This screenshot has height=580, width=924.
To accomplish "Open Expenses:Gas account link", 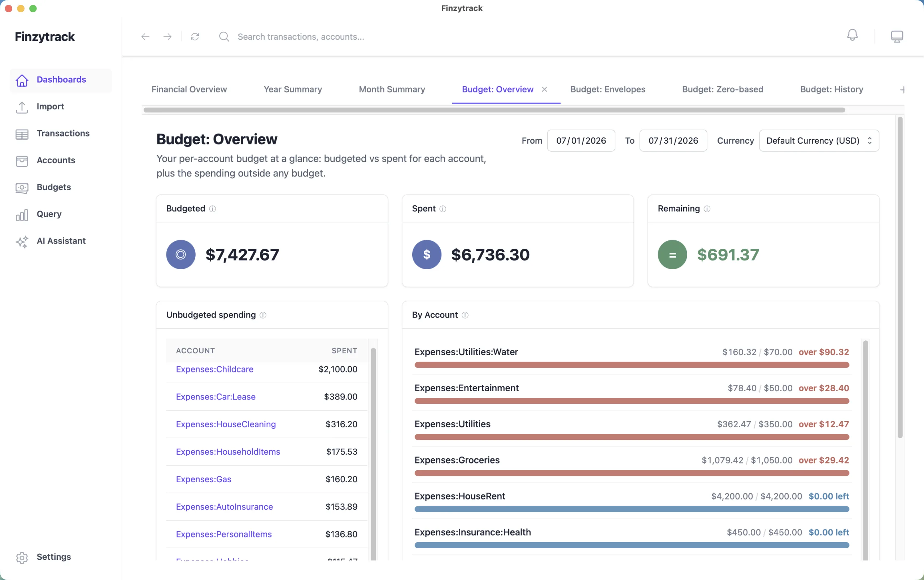I will coord(203,479).
